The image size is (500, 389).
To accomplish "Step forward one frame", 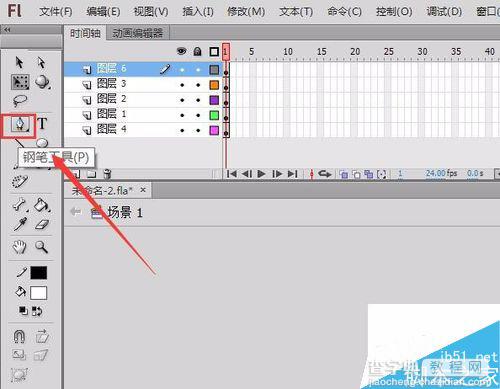I will coord(277,174).
